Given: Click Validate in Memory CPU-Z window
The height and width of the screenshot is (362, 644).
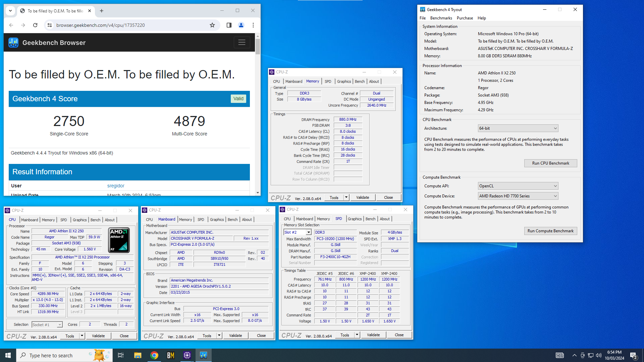Looking at the screenshot, I should [x=363, y=197].
